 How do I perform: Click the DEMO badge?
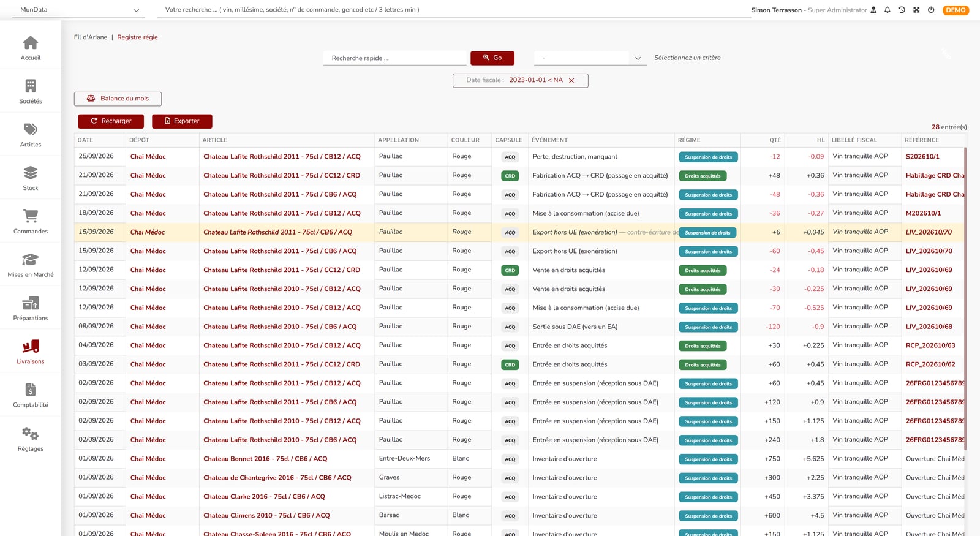(x=956, y=10)
